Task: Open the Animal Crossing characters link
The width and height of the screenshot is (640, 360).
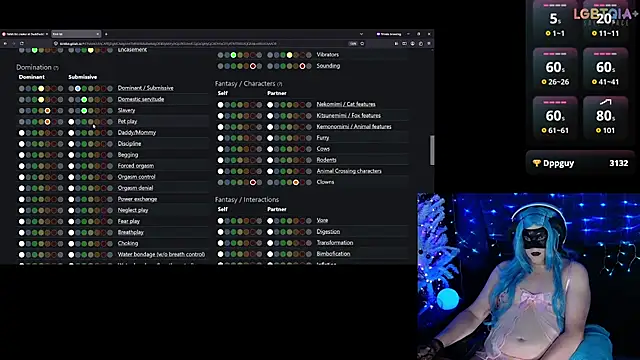Action: (349, 171)
